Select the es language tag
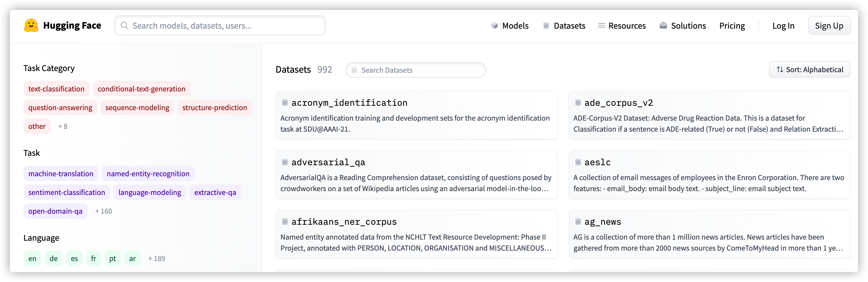The height and width of the screenshot is (282, 868). coord(75,258)
